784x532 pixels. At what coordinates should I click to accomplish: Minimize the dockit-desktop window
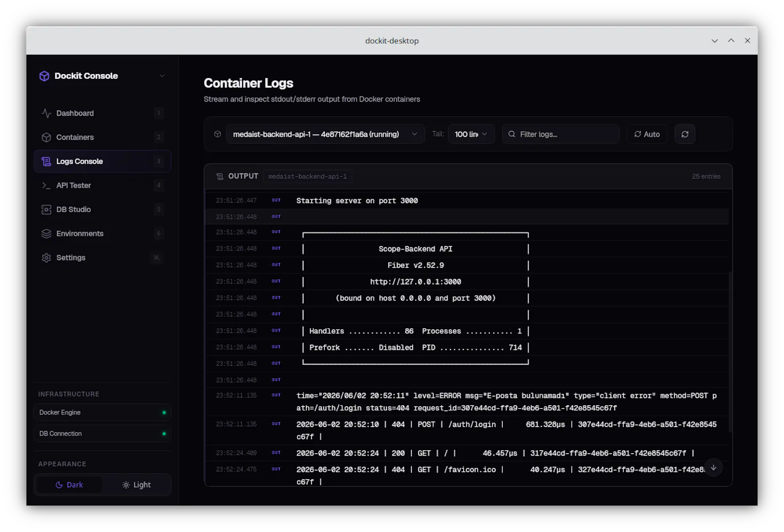point(714,41)
